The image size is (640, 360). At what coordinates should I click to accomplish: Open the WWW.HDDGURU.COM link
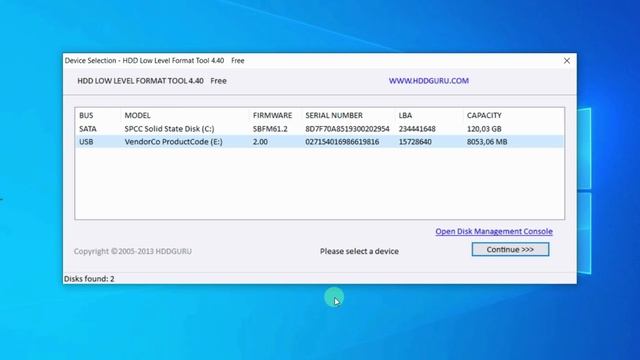tap(429, 81)
